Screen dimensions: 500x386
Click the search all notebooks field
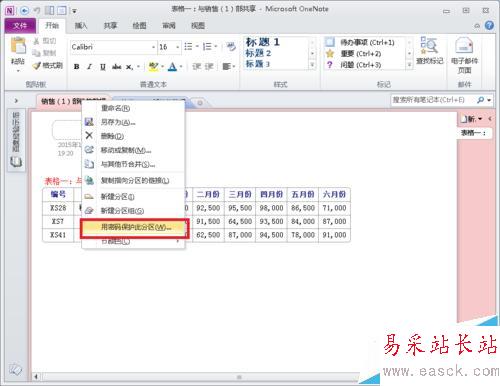(433, 100)
